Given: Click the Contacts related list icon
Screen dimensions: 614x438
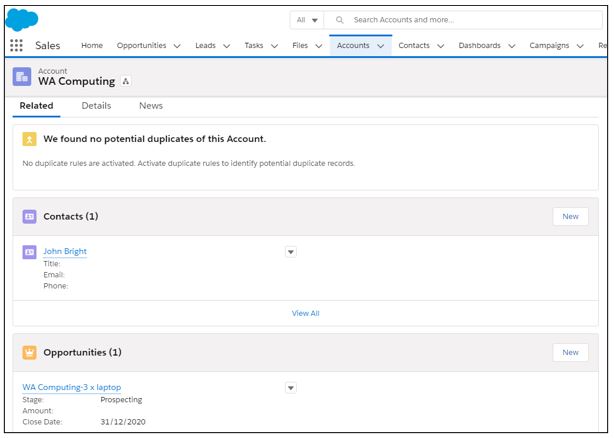Looking at the screenshot, I should coord(29,216).
